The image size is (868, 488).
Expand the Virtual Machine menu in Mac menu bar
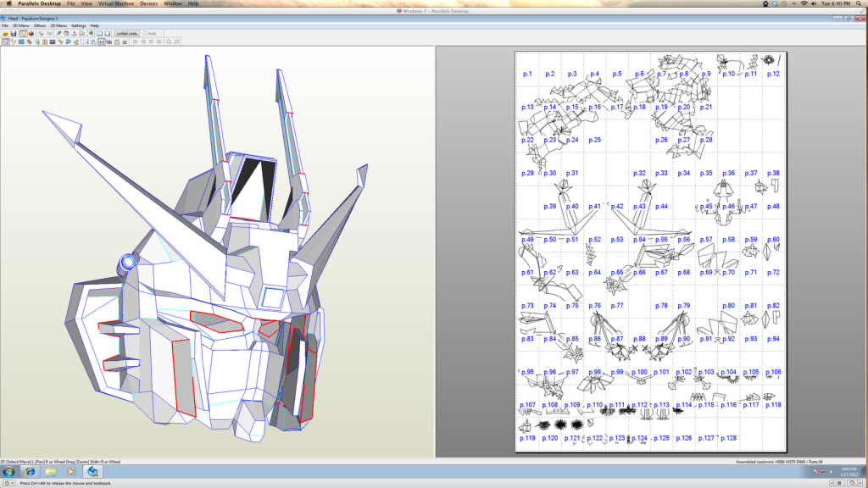pos(117,3)
